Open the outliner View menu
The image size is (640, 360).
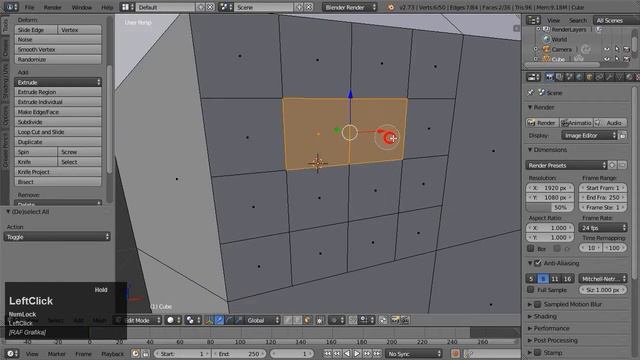[553, 20]
